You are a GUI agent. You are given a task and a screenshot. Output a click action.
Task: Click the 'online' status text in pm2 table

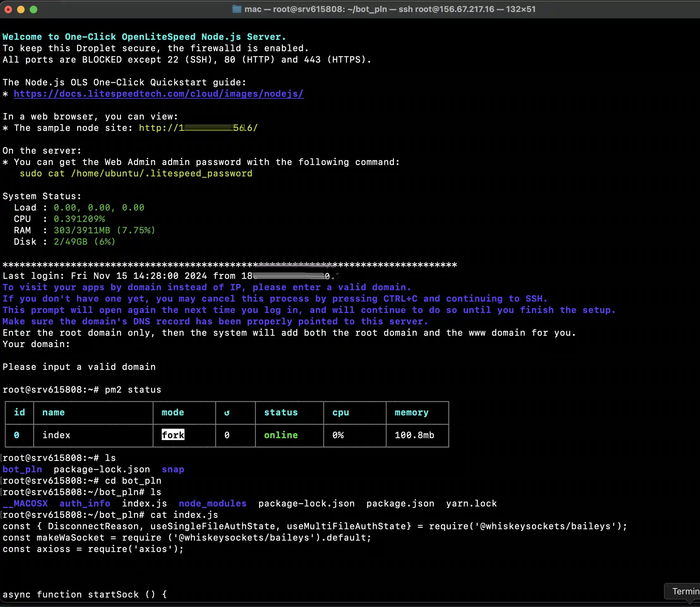click(281, 435)
